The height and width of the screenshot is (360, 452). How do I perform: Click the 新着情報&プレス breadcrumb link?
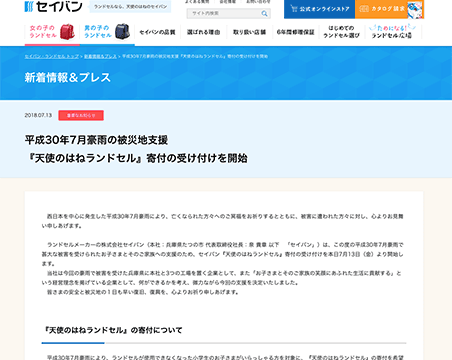100,56
